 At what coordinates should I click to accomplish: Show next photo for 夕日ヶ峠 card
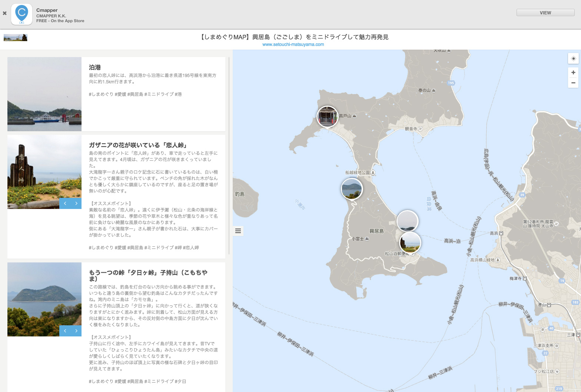[76, 331]
